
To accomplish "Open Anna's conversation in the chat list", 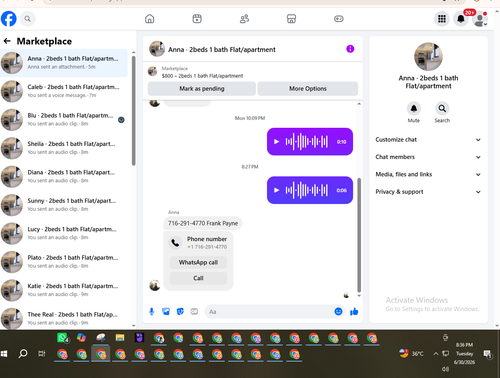I will (x=64, y=63).
